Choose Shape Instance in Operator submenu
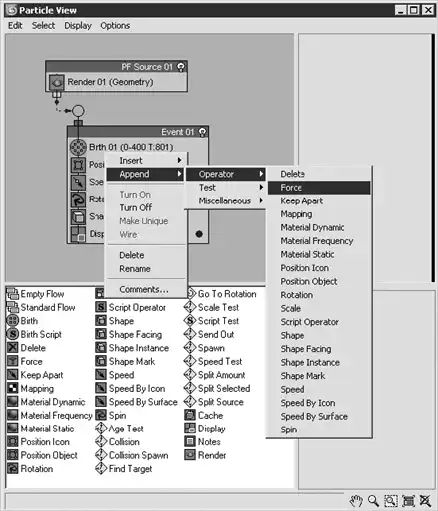Screen dimensions: 438x511 (319, 362)
